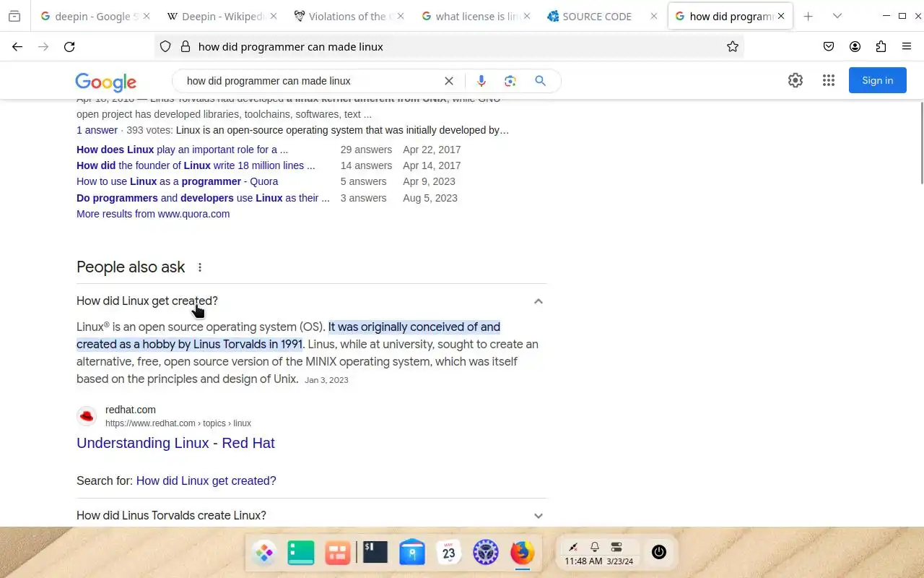Search by image with Google Lens
924x578 pixels.
(510, 81)
